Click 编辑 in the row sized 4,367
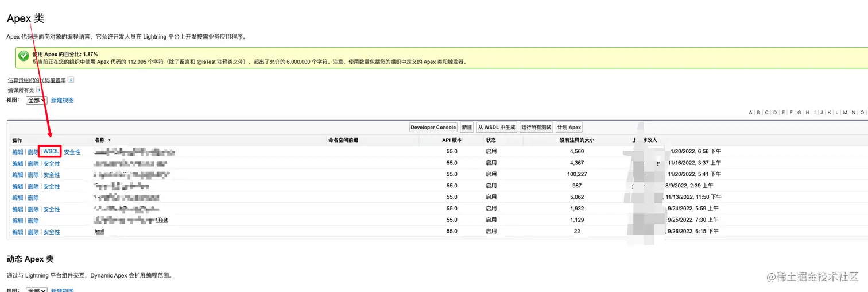868x292 pixels. [18, 163]
